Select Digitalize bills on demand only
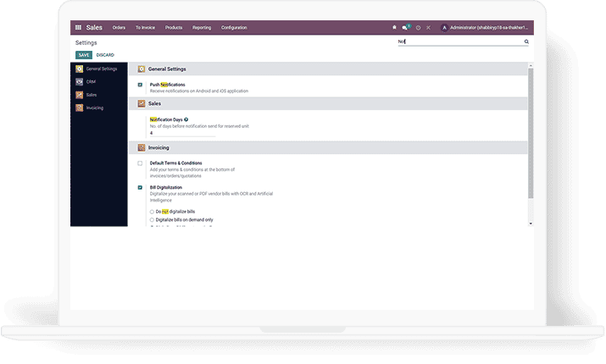This screenshot has width=606, height=364. [x=152, y=219]
